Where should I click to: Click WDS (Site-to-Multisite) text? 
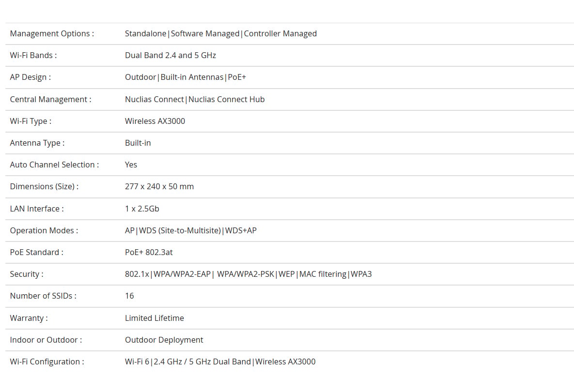[x=180, y=230]
